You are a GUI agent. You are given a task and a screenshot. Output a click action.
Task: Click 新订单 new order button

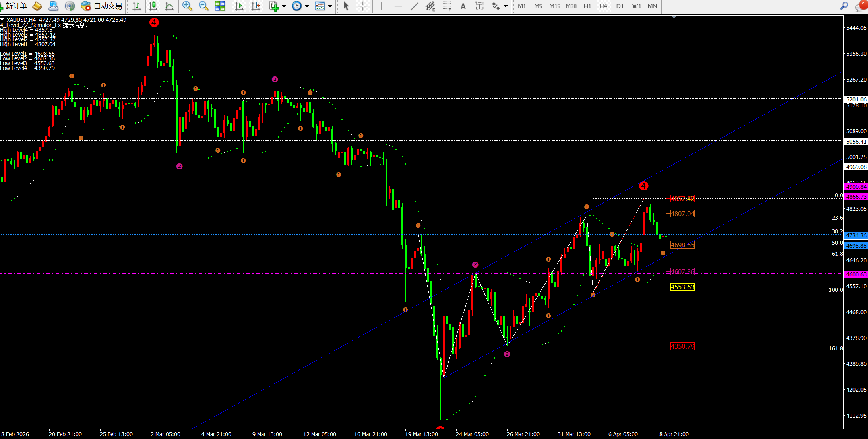pyautogui.click(x=14, y=6)
